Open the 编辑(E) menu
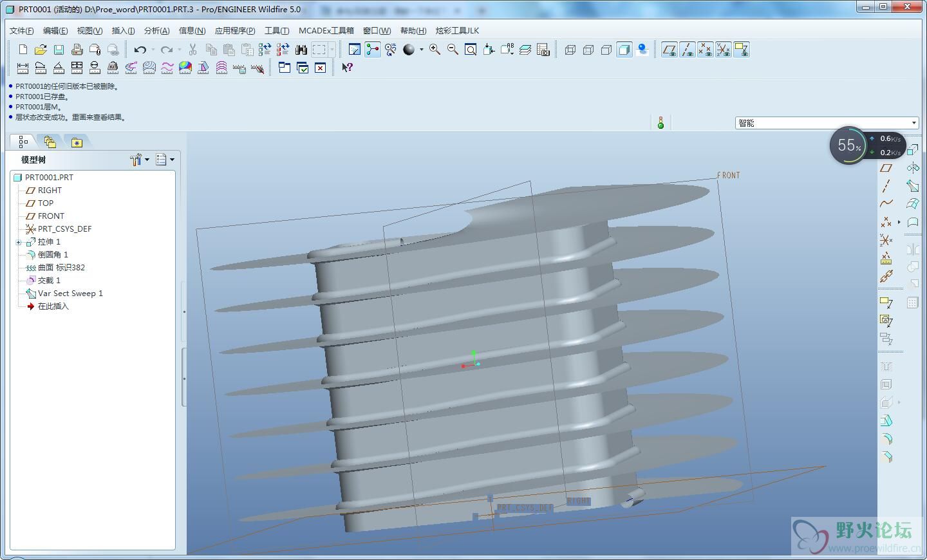This screenshot has height=560, width=927. click(55, 30)
